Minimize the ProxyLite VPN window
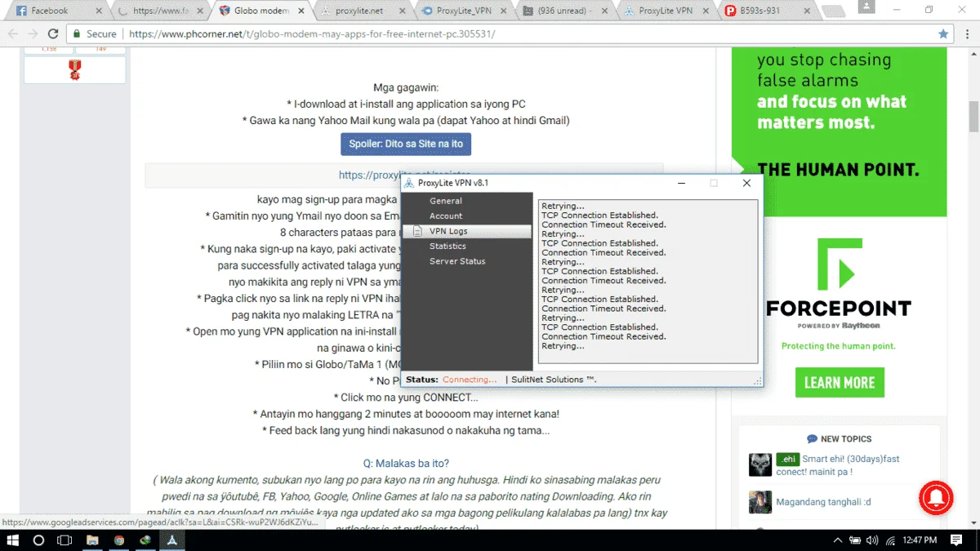 pyautogui.click(x=681, y=184)
